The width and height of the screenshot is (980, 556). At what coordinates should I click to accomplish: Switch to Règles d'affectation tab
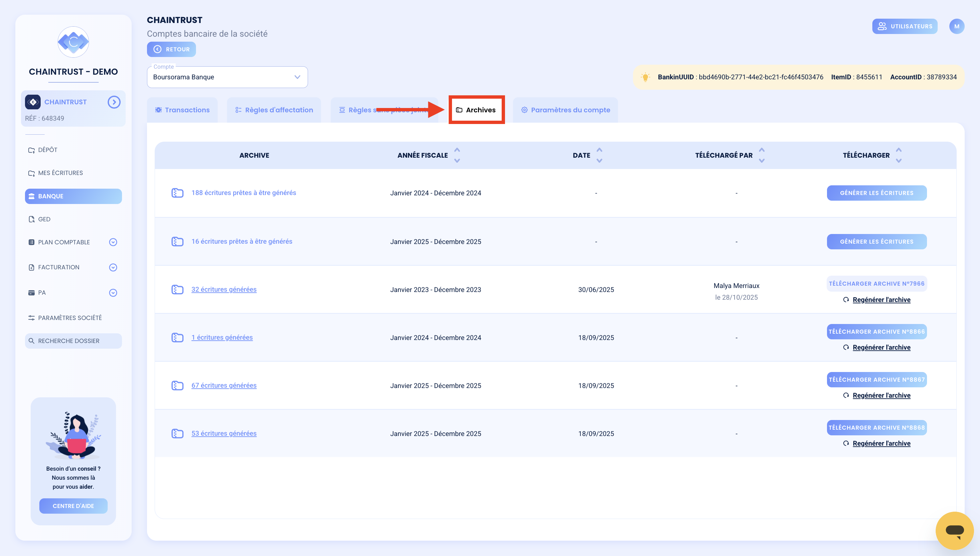click(x=274, y=110)
